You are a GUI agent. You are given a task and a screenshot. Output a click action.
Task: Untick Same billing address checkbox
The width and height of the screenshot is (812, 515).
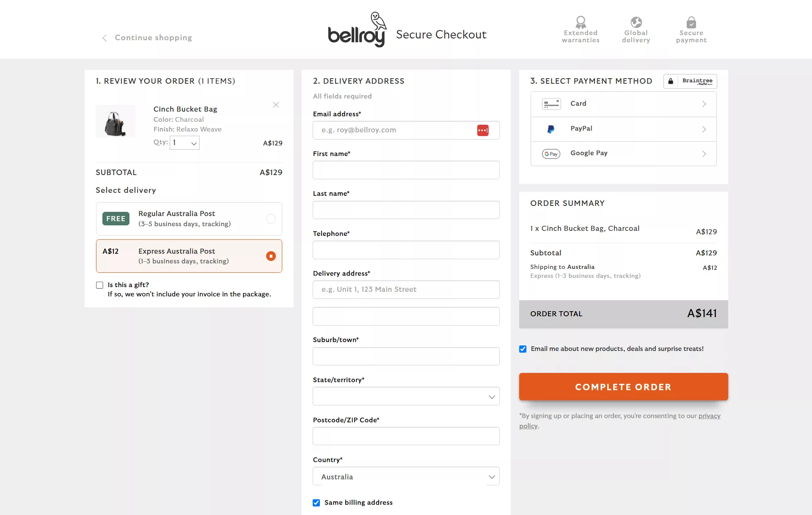pyautogui.click(x=317, y=503)
